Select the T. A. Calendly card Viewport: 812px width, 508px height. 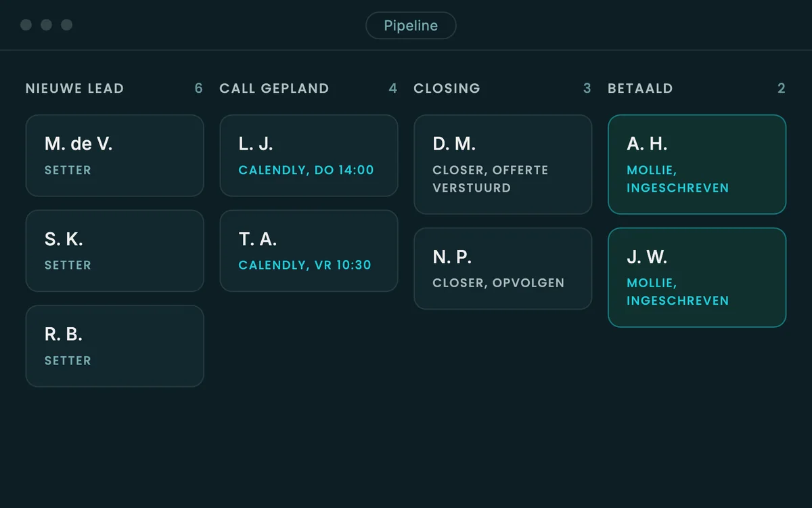(x=309, y=251)
